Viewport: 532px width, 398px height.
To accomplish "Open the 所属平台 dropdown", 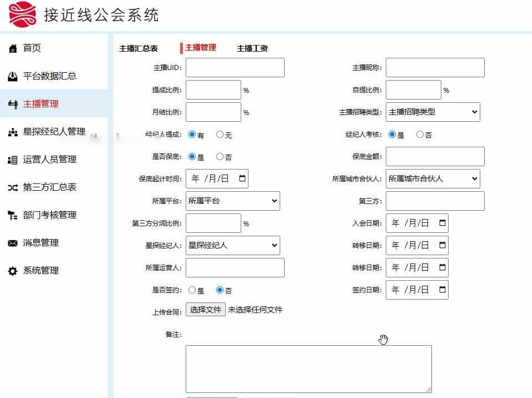I will click(233, 201).
